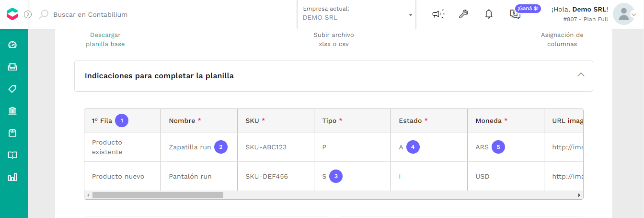
Task: Open the price tag icon in sidebar
Action: pyautogui.click(x=12, y=89)
